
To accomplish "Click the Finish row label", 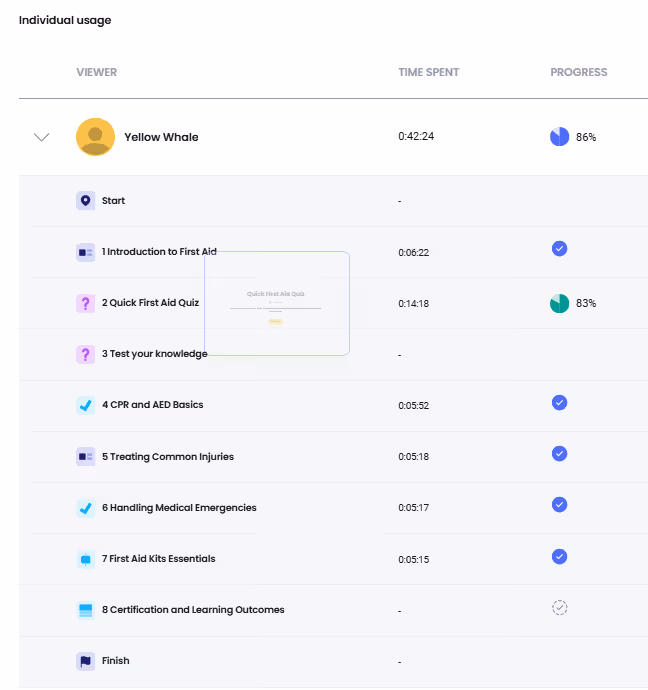I will tap(116, 661).
